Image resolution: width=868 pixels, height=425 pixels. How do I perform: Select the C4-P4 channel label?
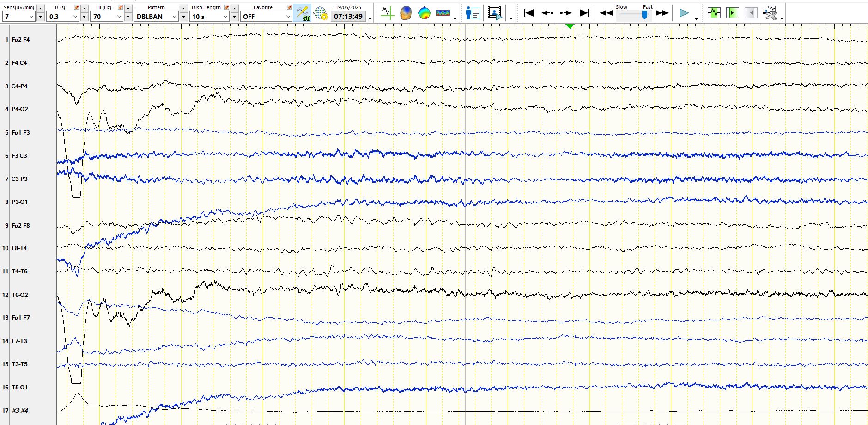click(x=19, y=86)
